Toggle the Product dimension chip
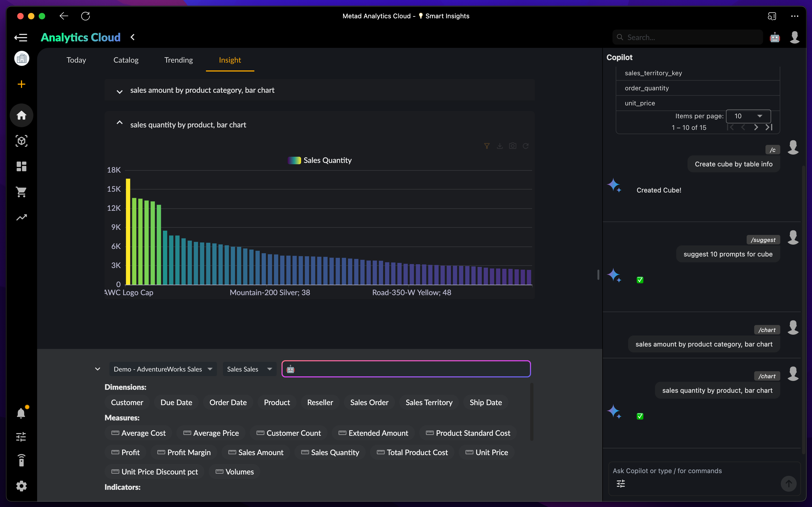Image resolution: width=812 pixels, height=507 pixels. (277, 402)
